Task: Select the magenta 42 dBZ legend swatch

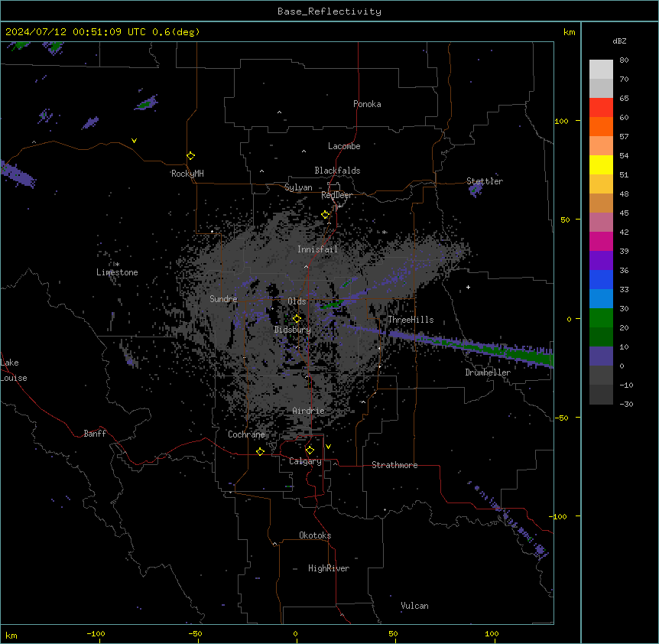Action: click(x=601, y=241)
